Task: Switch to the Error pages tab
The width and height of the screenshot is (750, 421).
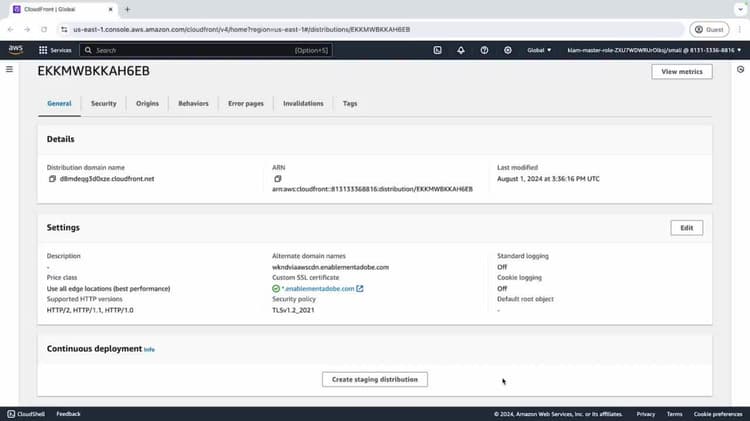Action: point(246,103)
